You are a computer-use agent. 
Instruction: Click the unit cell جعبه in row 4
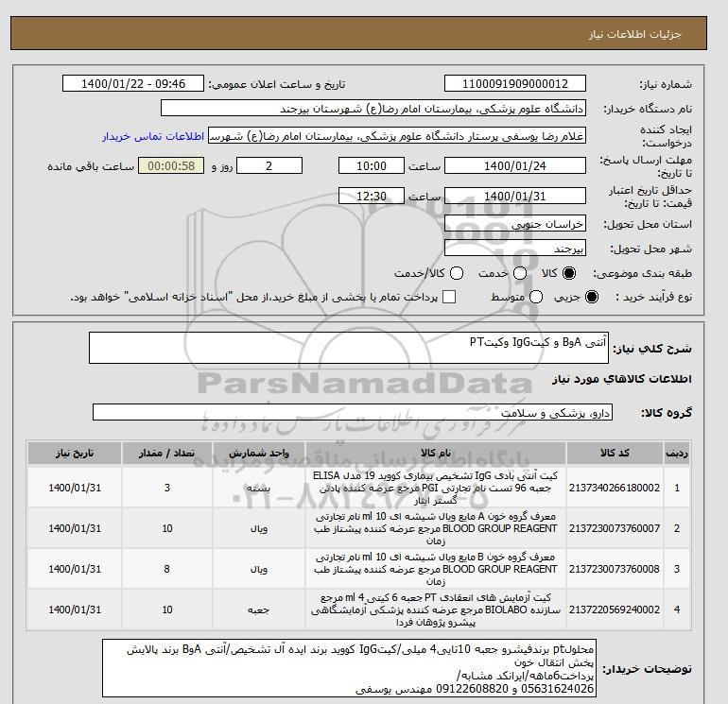259,610
